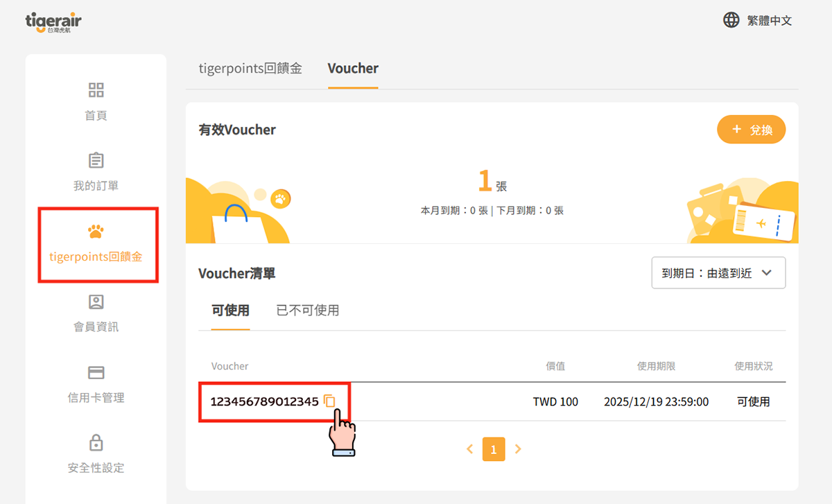Image resolution: width=832 pixels, height=504 pixels.
Task: Copy the voucher code with copy icon
Action: coord(329,401)
